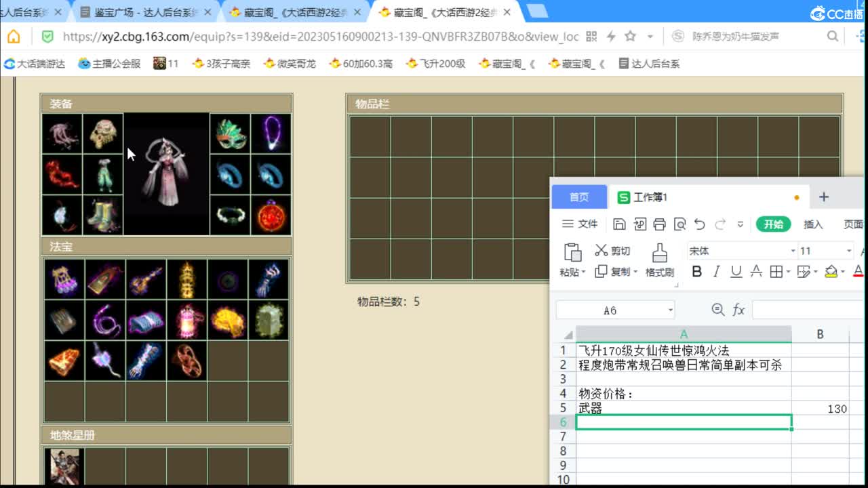
Task: Click the purple necklace equipment icon
Action: coord(271,134)
